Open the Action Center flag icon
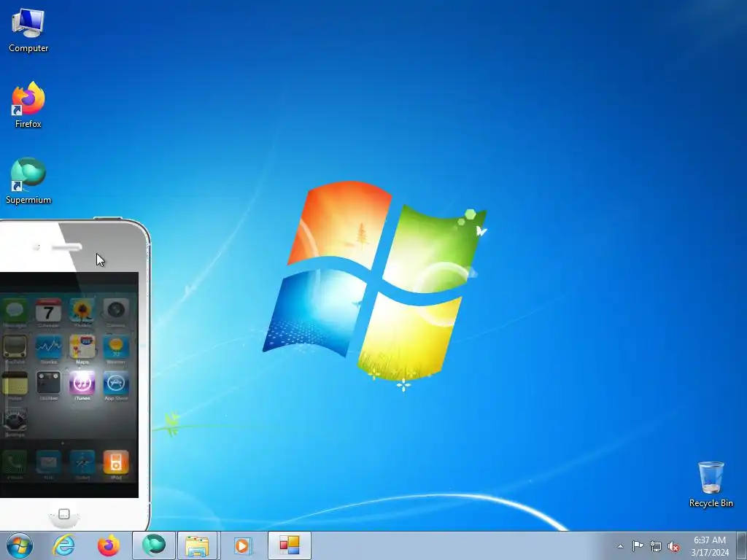747x560 pixels. click(x=638, y=546)
